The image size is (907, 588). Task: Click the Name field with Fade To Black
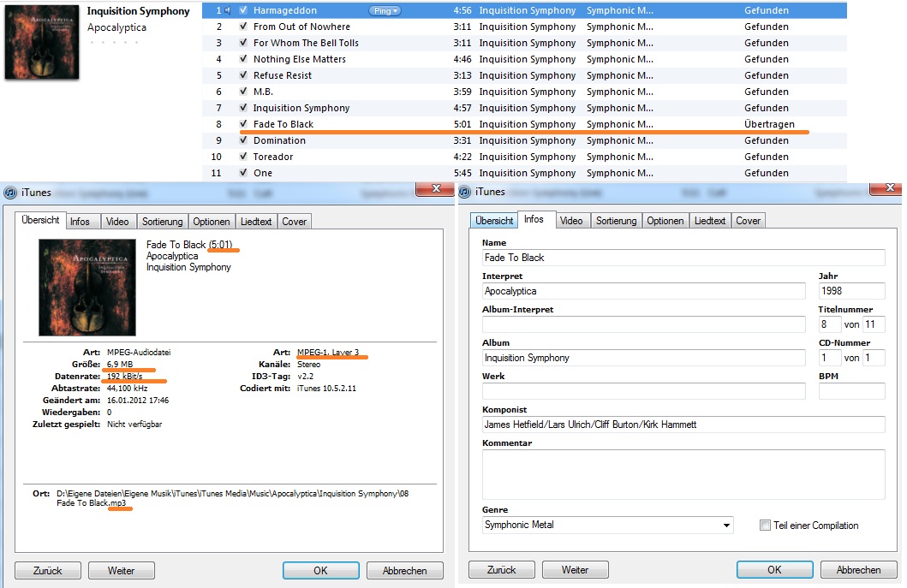pos(683,258)
